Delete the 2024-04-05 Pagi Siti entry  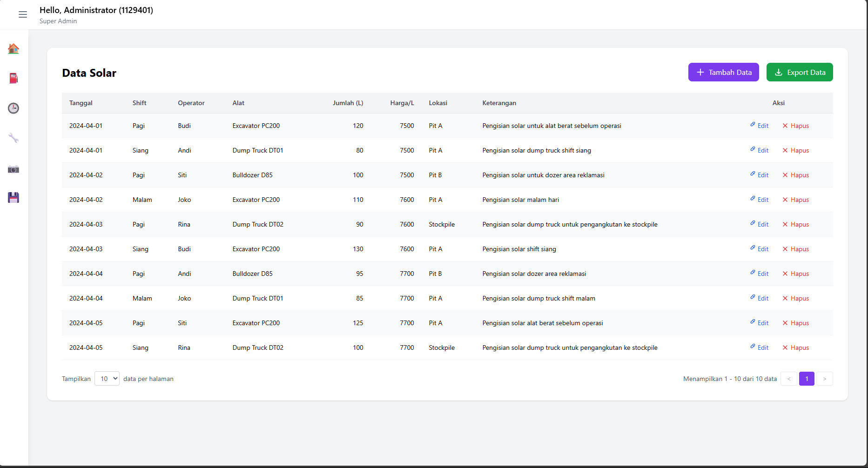(795, 323)
